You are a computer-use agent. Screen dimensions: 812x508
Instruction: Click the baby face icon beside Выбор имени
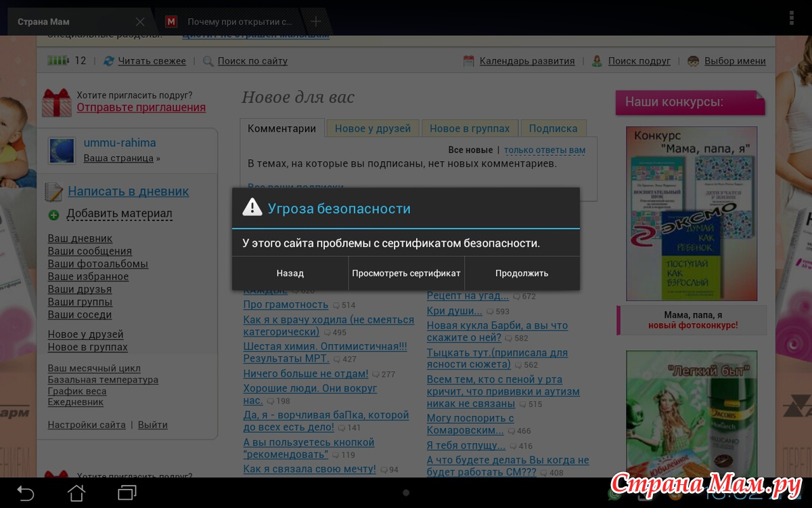693,61
